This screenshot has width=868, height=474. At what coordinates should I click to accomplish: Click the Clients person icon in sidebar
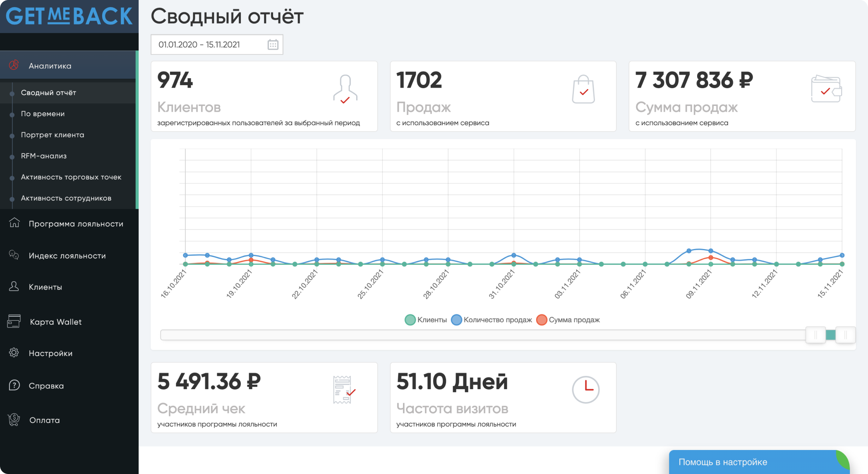14,286
